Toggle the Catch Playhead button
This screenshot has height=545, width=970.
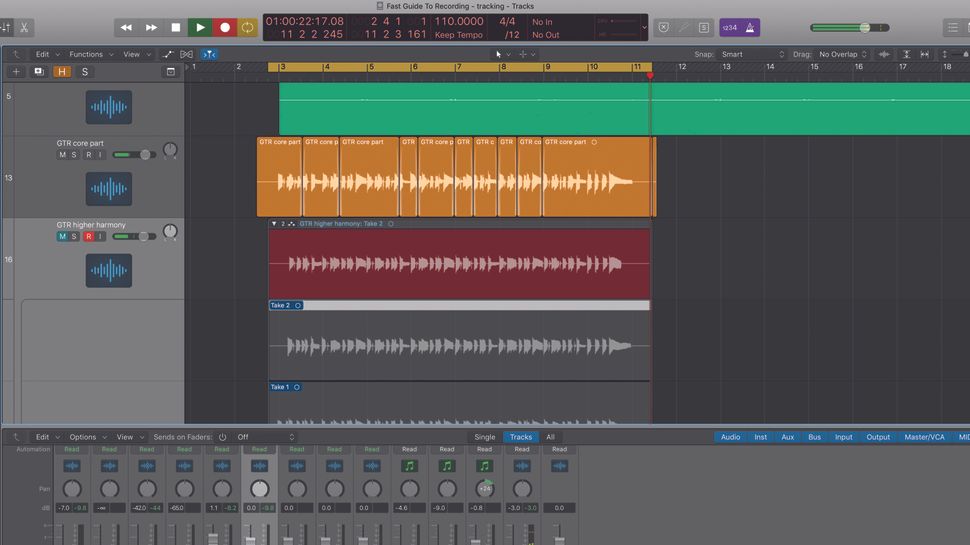(209, 54)
